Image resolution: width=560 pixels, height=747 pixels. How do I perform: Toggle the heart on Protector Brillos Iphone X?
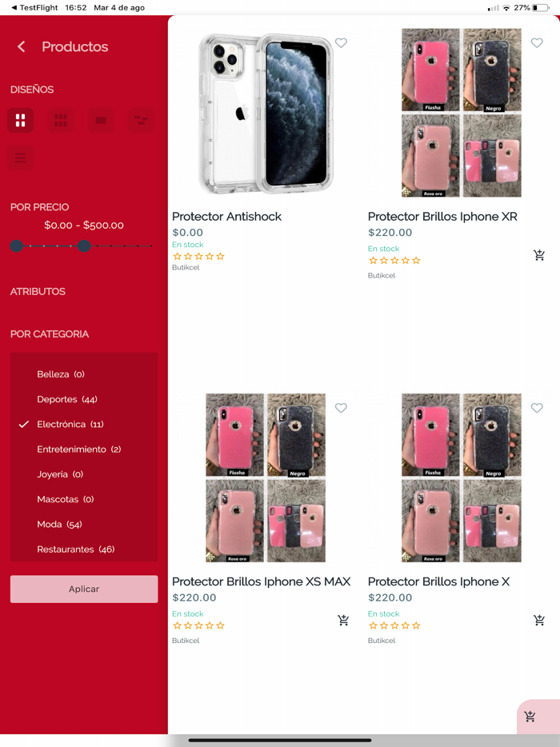click(x=537, y=408)
